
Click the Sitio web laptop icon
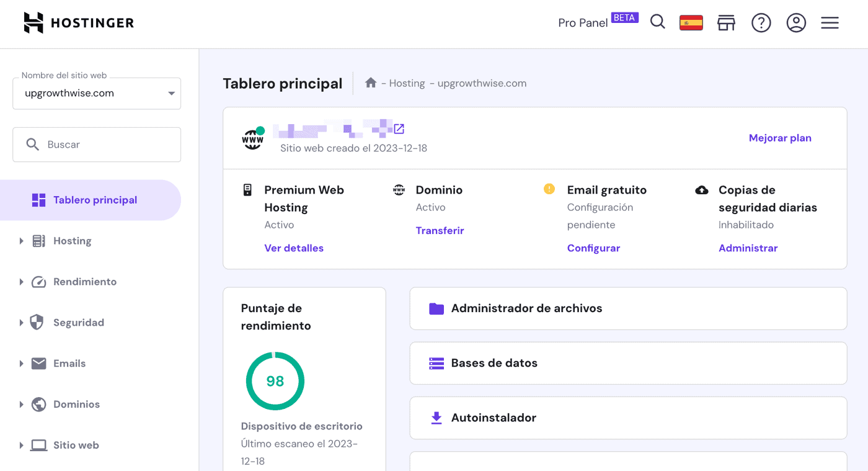tap(38, 445)
